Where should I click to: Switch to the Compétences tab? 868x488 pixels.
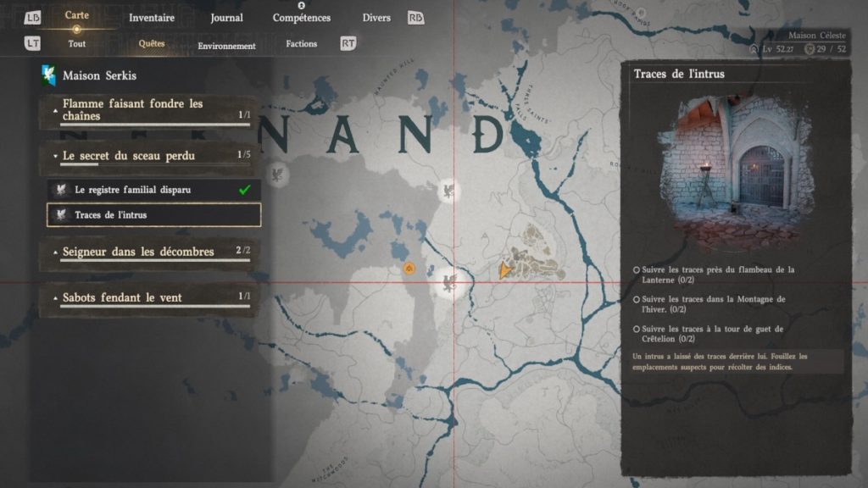tap(302, 18)
